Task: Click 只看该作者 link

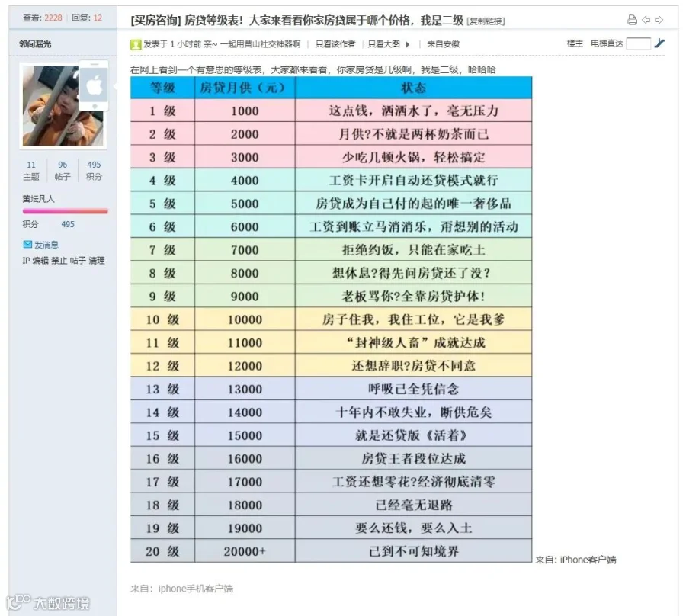Action: (335, 43)
